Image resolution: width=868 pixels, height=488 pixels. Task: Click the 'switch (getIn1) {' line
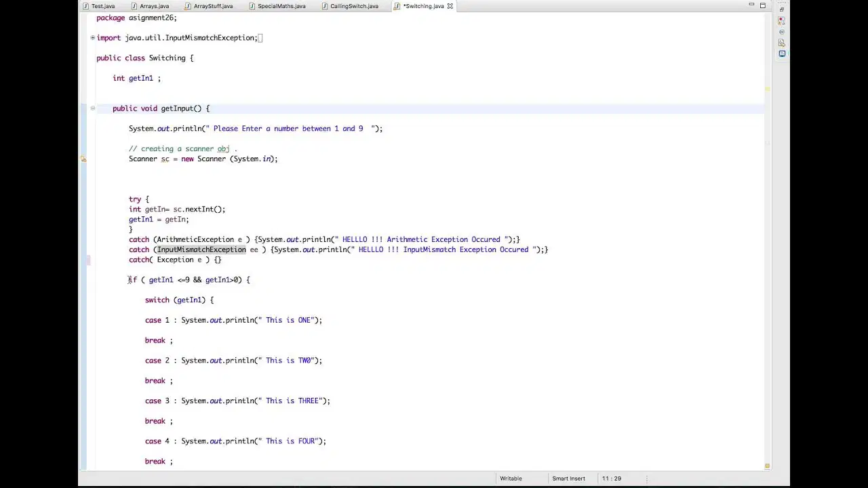tap(179, 300)
